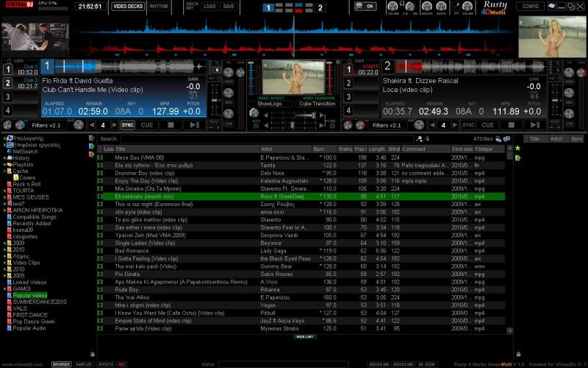This screenshot has height=368, width=588.
Task: Adjust deck 1 LOW EQ knob
Action: [x=229, y=114]
